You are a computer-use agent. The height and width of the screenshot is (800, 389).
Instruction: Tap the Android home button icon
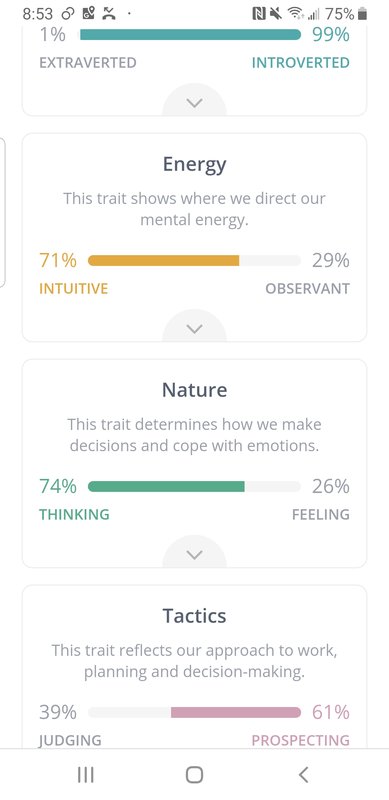[194, 774]
